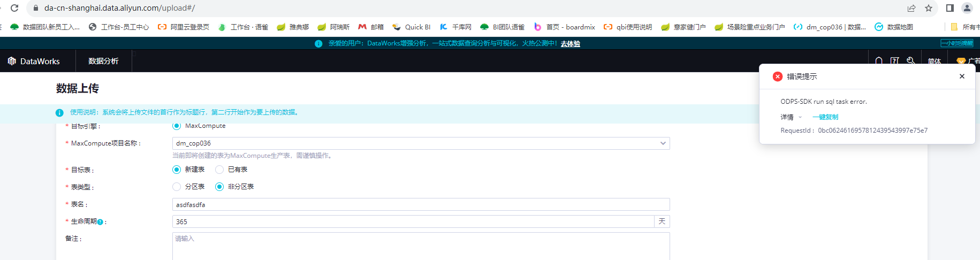The width and height of the screenshot is (980, 260).
Task: Click the 一小时后提醒 remind-later button
Action: tap(957, 43)
